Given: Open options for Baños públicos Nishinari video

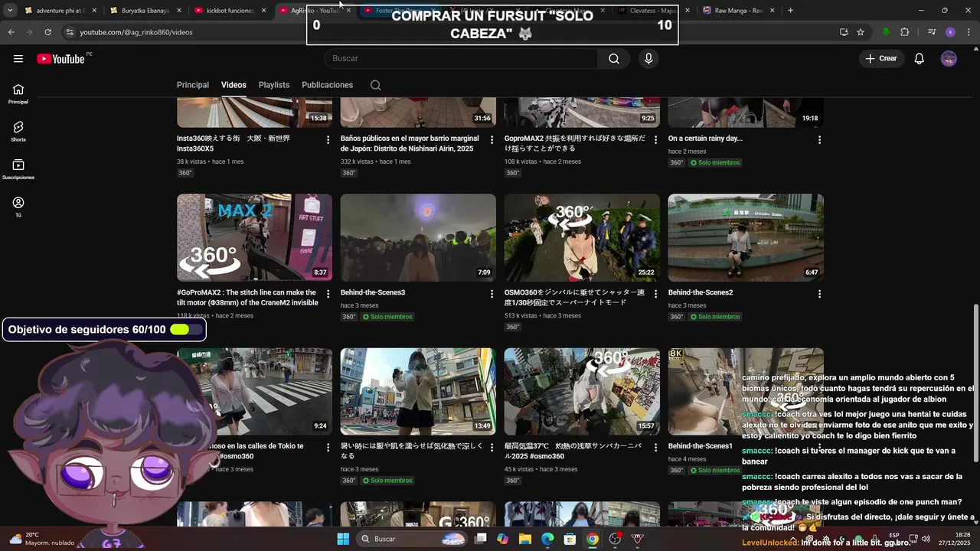Looking at the screenshot, I should click(x=492, y=140).
